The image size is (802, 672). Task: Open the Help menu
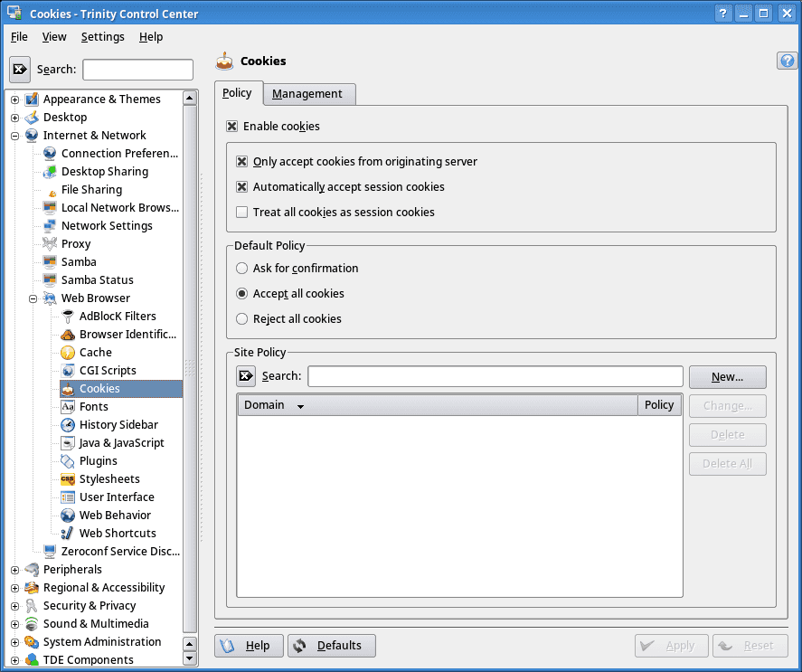[x=151, y=37]
